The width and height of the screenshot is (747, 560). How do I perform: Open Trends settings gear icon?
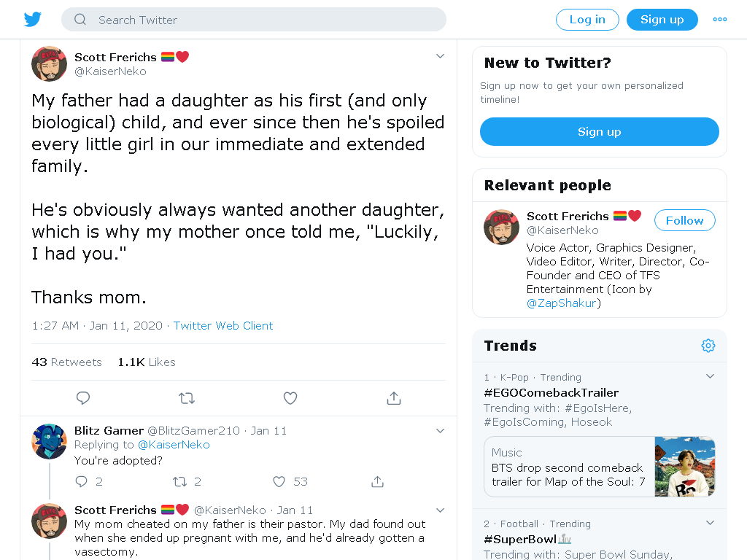708,346
